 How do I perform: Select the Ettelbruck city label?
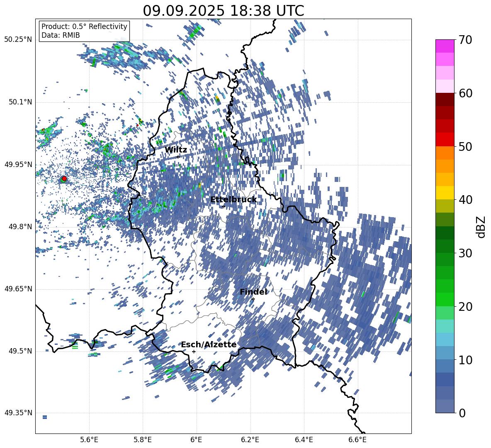(x=233, y=200)
